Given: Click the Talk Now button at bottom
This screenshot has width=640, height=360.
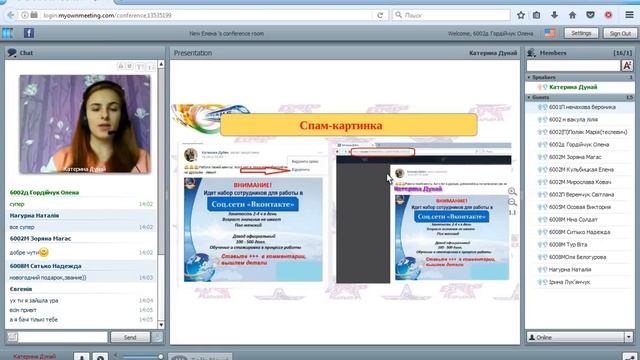Looking at the screenshot, I should click(200, 357).
